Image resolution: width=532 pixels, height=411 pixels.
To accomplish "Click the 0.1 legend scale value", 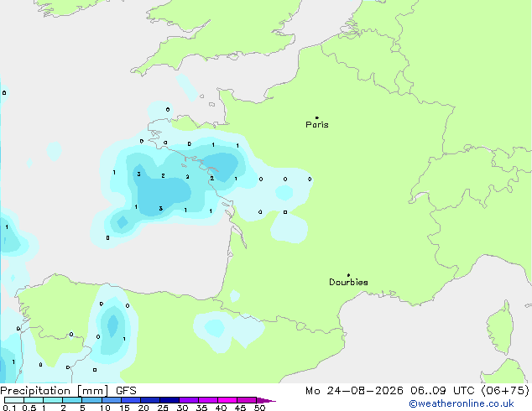I will [9, 408].
